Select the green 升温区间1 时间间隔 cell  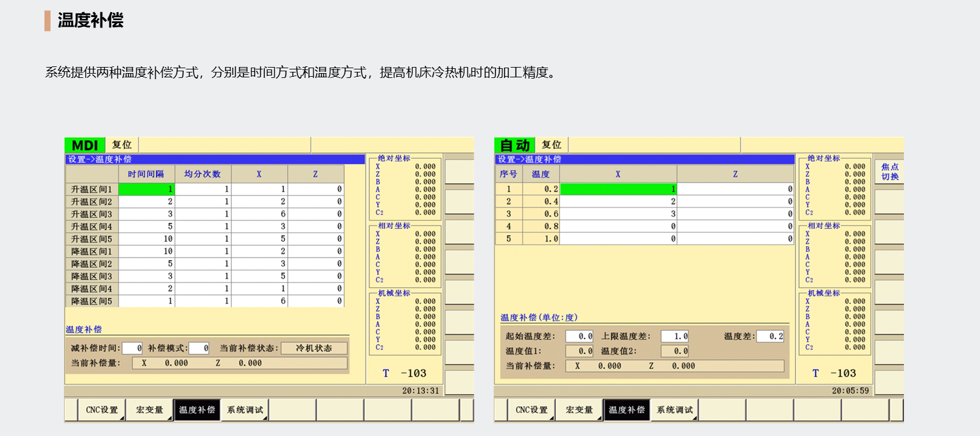click(147, 189)
